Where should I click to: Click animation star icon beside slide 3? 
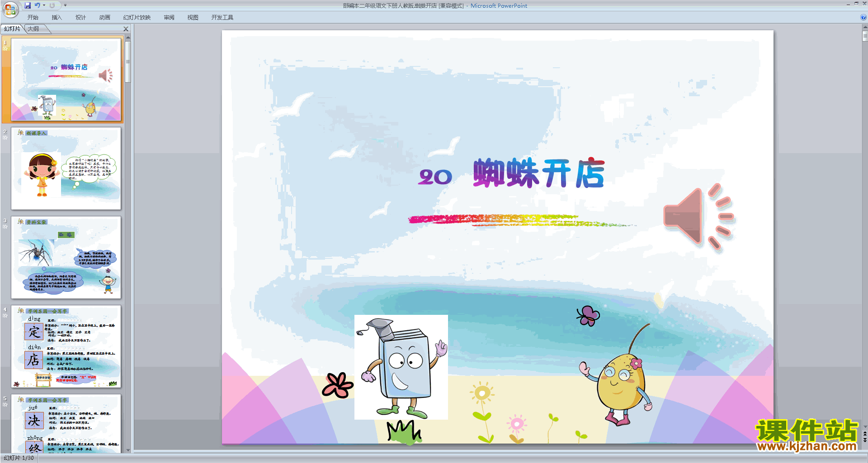[x=5, y=227]
